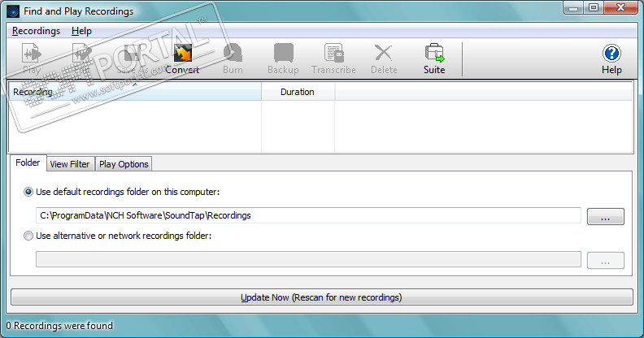This screenshot has width=644, height=338.
Task: Browse for the default recordings folder
Action: pyautogui.click(x=606, y=216)
